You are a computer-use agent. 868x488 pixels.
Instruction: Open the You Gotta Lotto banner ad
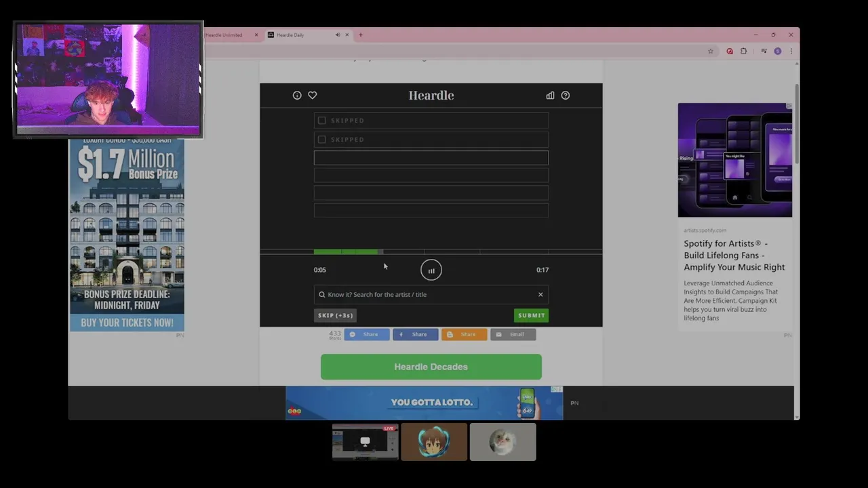click(425, 403)
